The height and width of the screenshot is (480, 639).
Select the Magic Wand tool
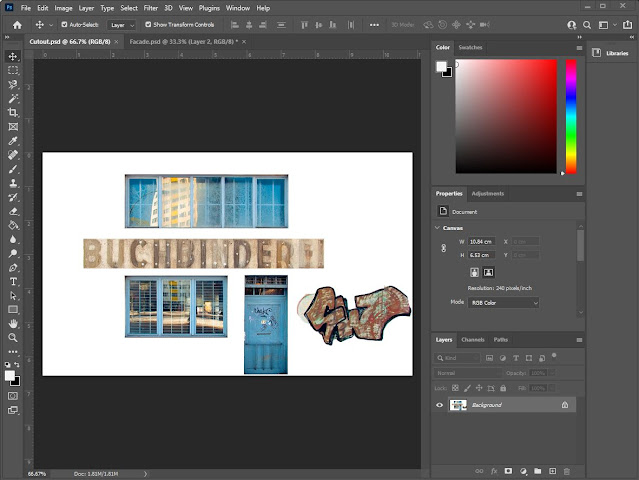pos(13,99)
